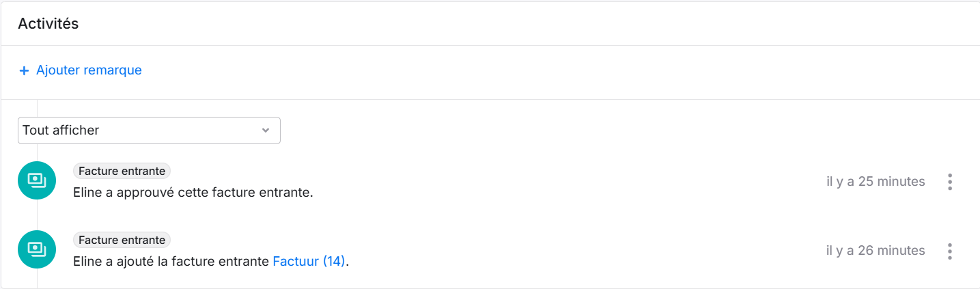Click the word Eline in the added-invoice entry
The image size is (980, 289).
click(87, 261)
